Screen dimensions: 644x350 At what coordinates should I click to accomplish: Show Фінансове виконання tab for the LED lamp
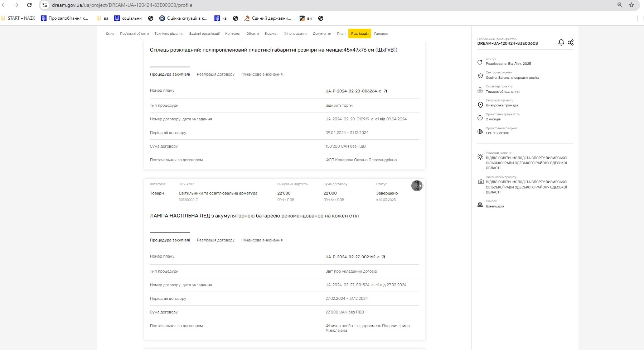click(262, 240)
